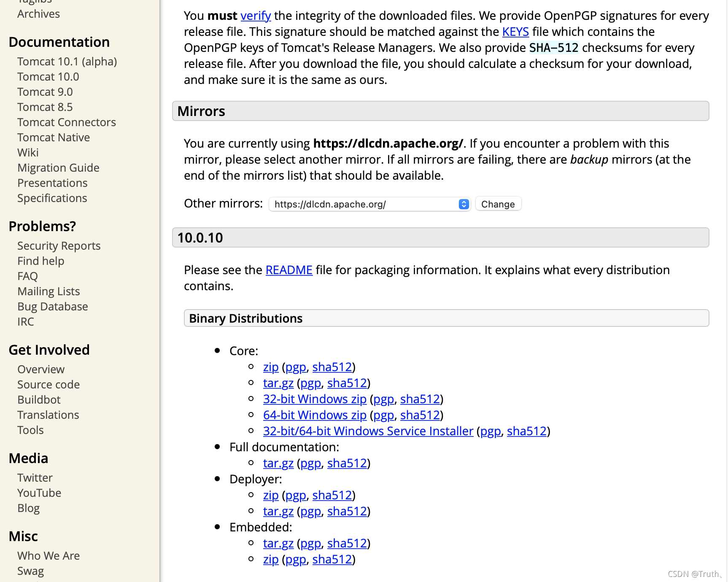The image size is (728, 582).
Task: Open pgp for Embedded zip
Action: tap(296, 559)
